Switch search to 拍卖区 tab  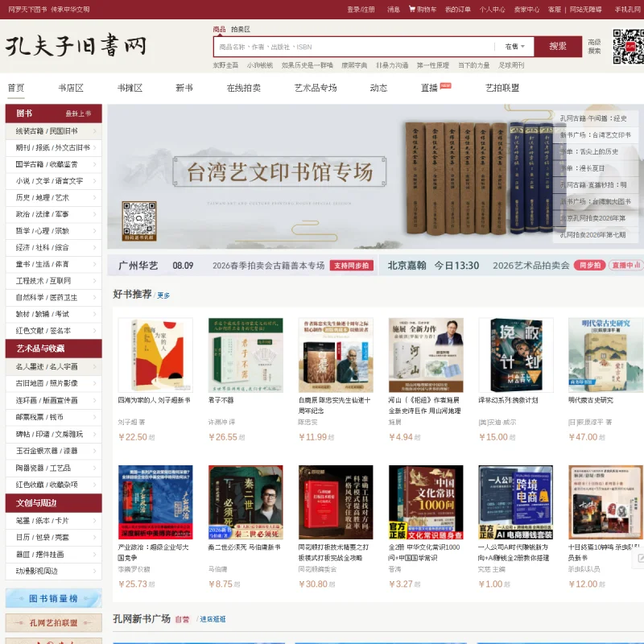coord(240,29)
